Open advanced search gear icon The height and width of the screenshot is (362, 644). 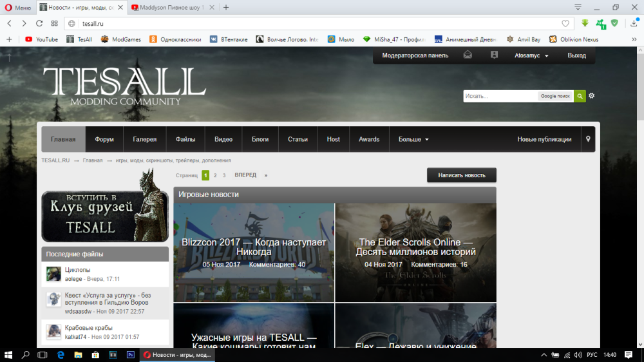[592, 96]
